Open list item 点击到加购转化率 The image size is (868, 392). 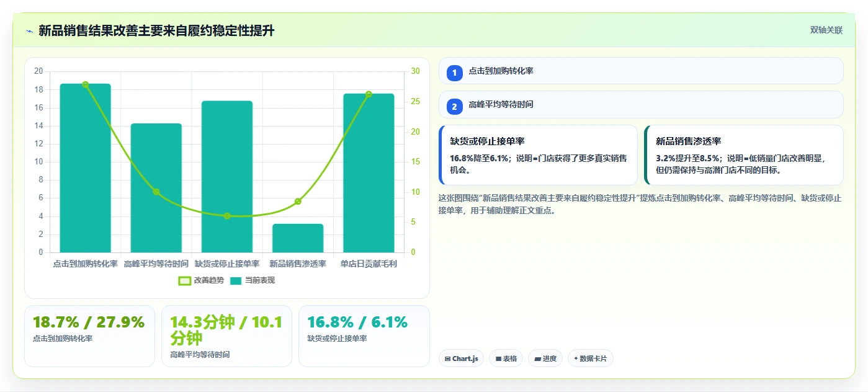tap(641, 71)
